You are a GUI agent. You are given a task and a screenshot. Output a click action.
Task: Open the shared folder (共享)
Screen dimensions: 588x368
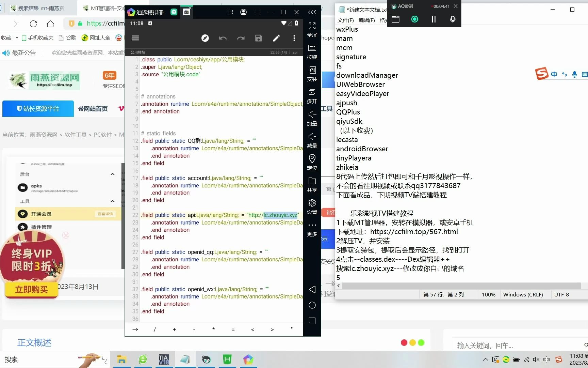[x=312, y=185]
